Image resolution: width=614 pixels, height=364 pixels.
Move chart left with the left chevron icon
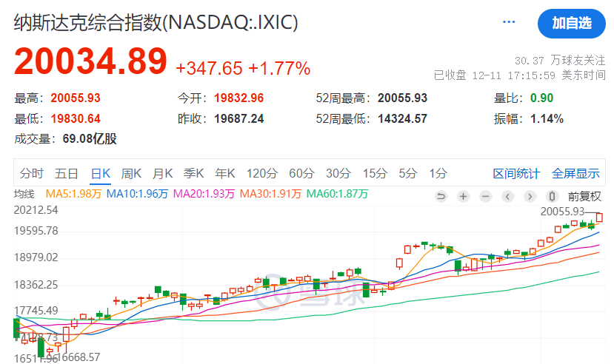(x=508, y=196)
